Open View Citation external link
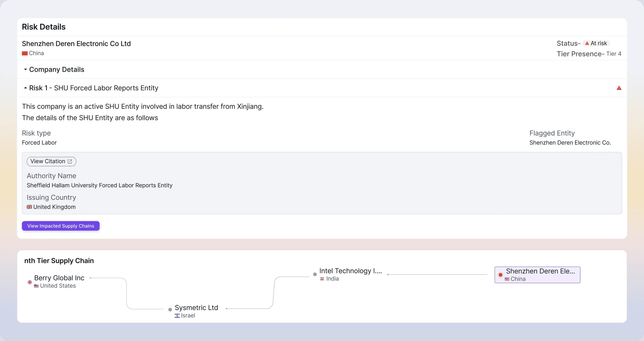 point(51,161)
